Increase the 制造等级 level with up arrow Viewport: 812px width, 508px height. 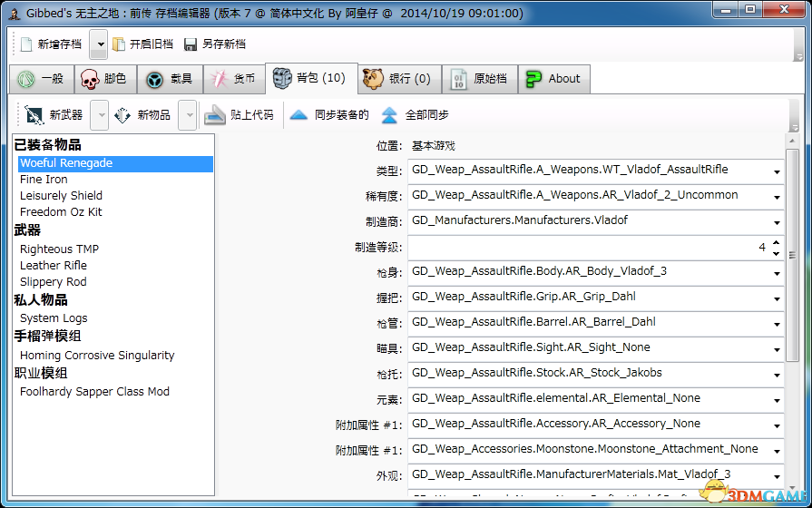[776, 242]
